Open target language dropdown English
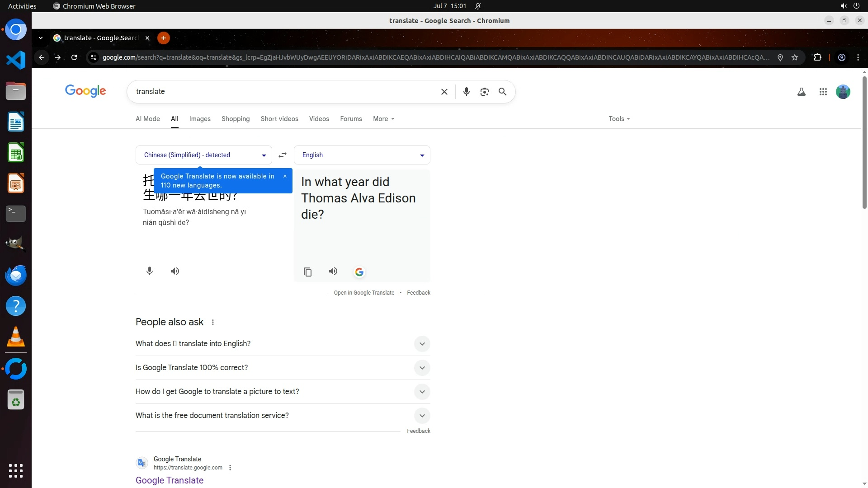This screenshot has height=488, width=868. pyautogui.click(x=362, y=155)
